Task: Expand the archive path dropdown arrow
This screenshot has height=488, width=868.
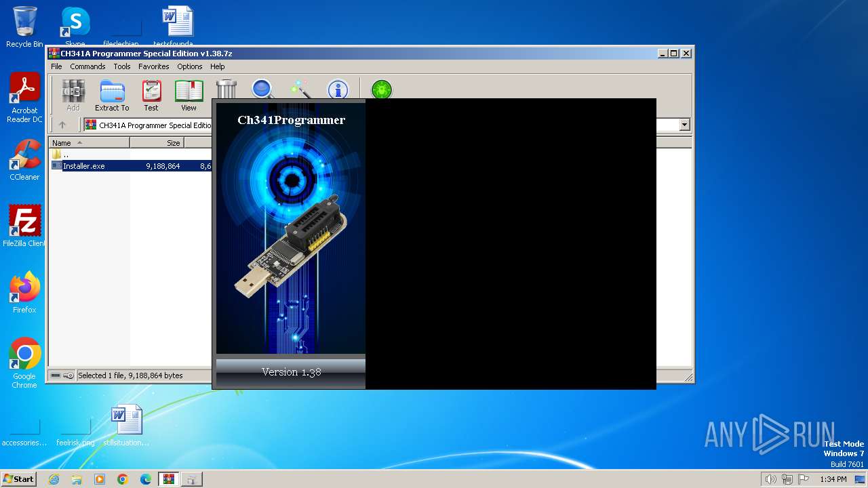Action: click(684, 125)
